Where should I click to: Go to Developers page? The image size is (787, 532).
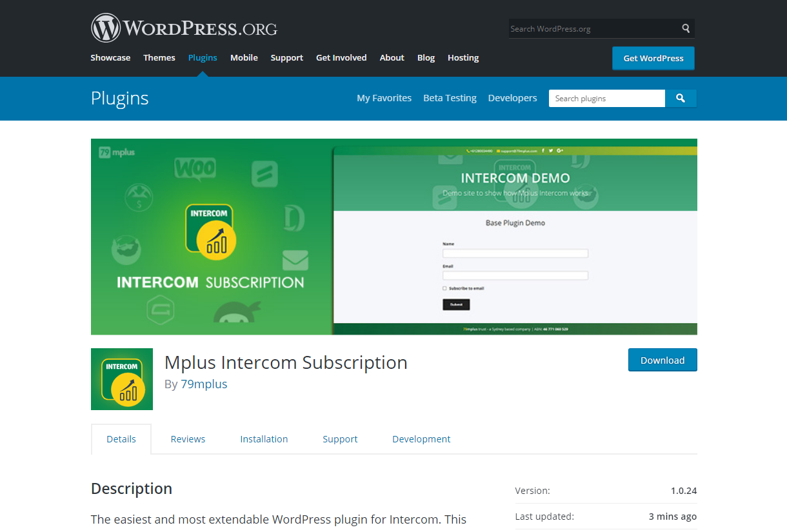(513, 98)
